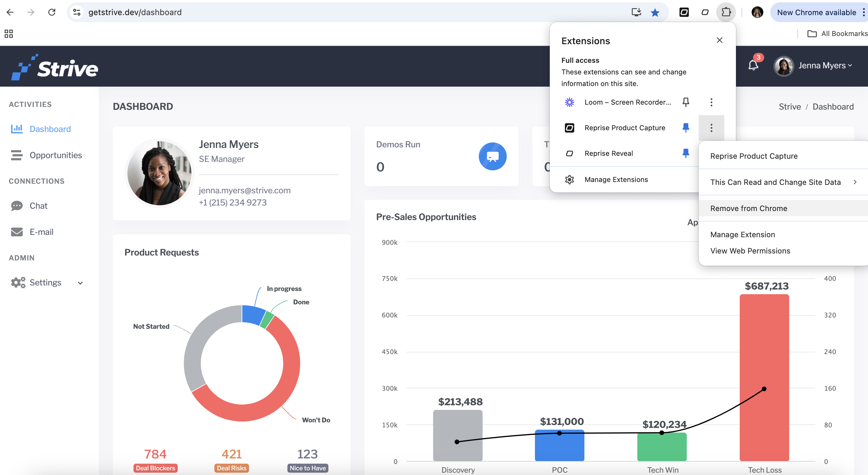Click the puzzle-piece Extensions toolbar button

point(726,12)
